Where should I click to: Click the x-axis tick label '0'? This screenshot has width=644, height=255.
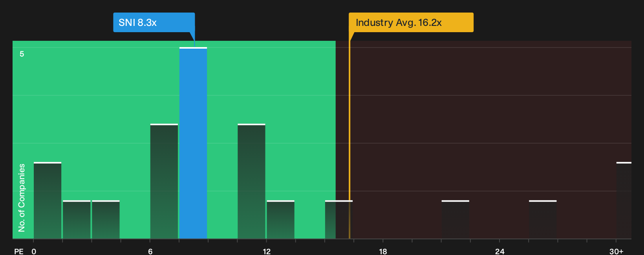34,251
